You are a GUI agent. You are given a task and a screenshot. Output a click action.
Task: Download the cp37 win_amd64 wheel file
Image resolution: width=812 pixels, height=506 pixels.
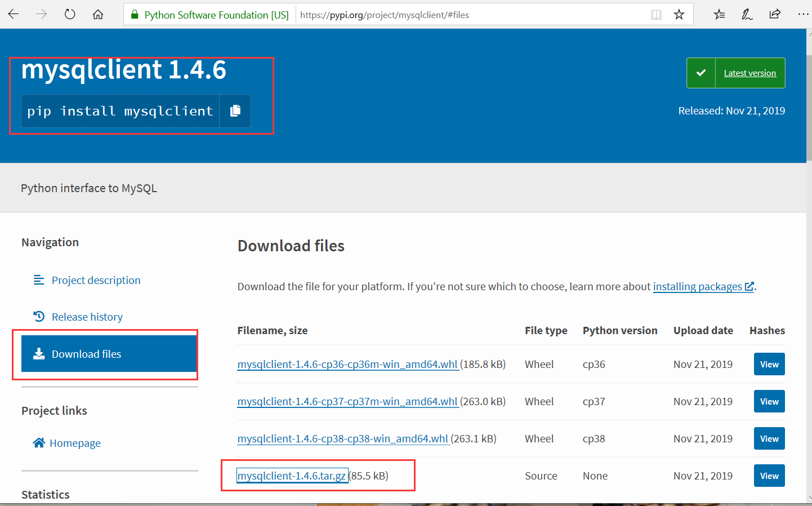coord(347,401)
